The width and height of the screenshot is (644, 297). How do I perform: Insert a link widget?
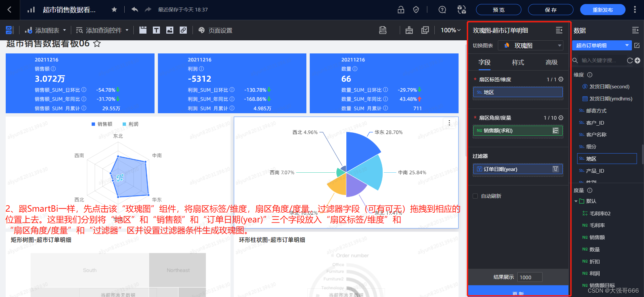pos(183,30)
